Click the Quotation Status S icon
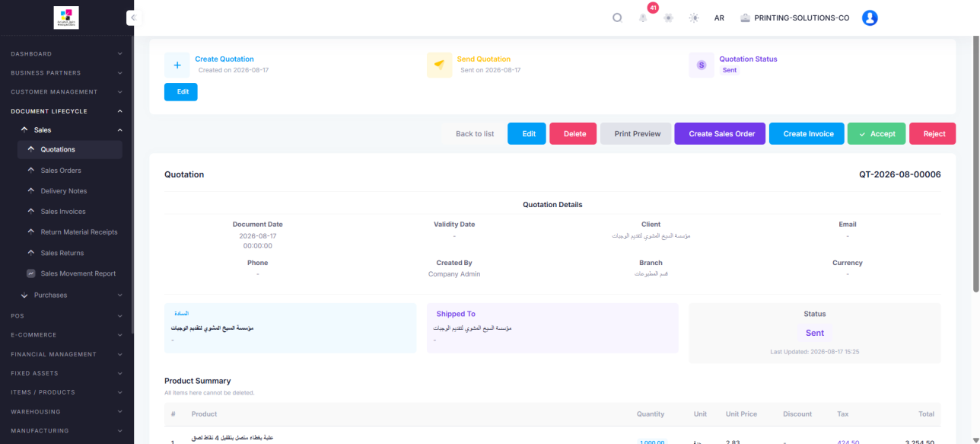 [702, 65]
